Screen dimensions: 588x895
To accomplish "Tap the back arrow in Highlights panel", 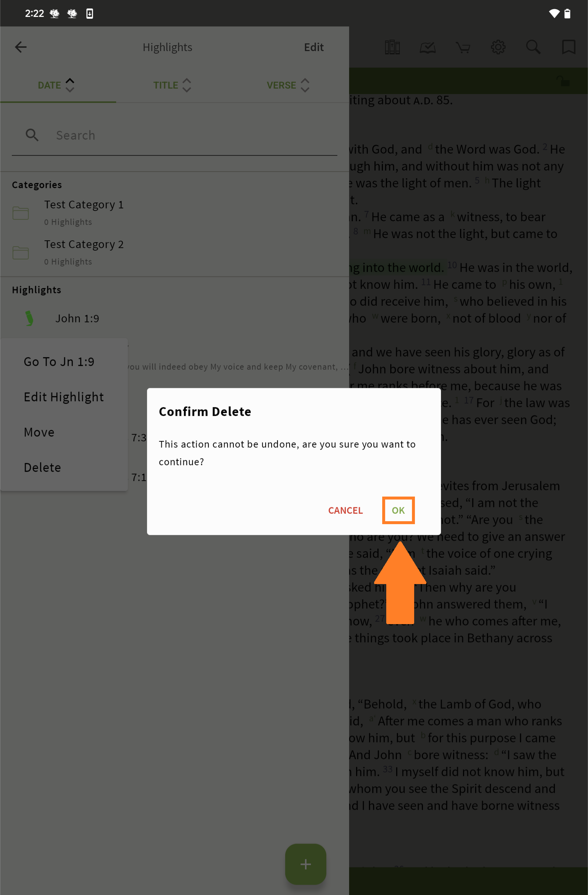I will tap(21, 47).
